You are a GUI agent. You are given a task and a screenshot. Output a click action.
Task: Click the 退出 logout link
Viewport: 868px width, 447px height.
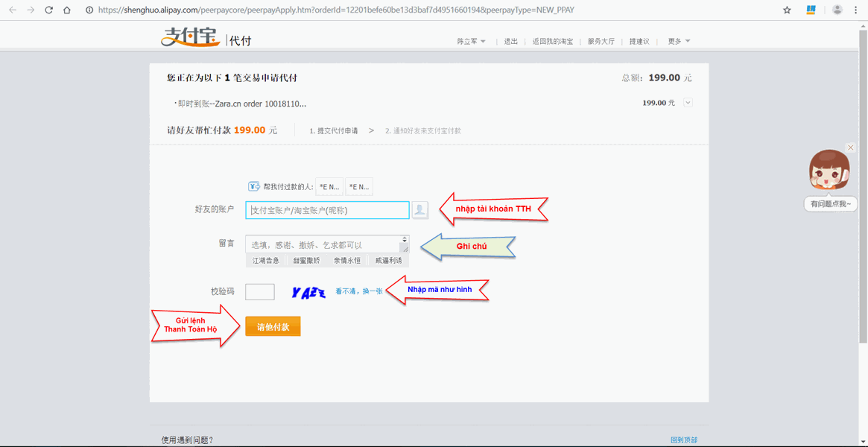pos(510,42)
